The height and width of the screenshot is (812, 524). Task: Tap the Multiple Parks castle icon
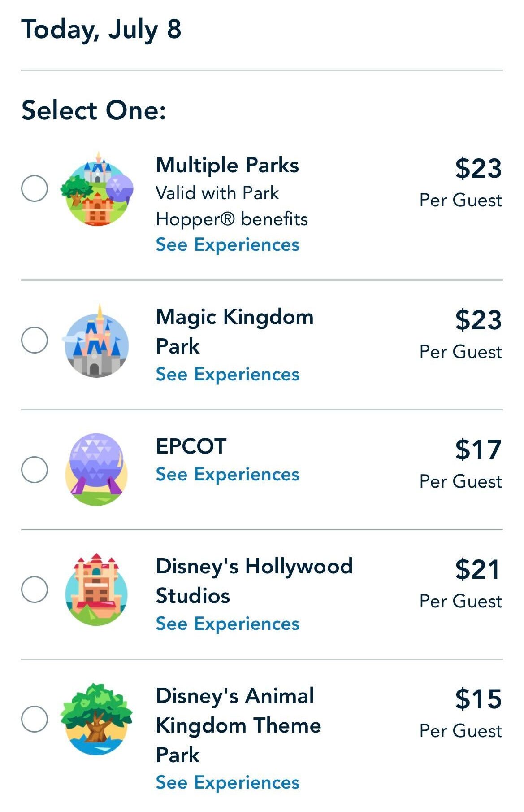[x=97, y=189]
